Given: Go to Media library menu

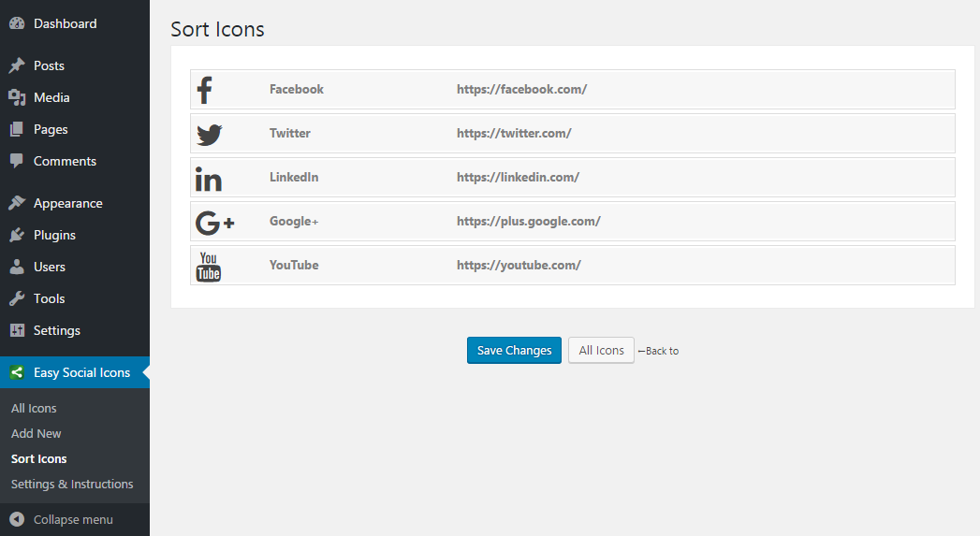Looking at the screenshot, I should click(x=51, y=97).
